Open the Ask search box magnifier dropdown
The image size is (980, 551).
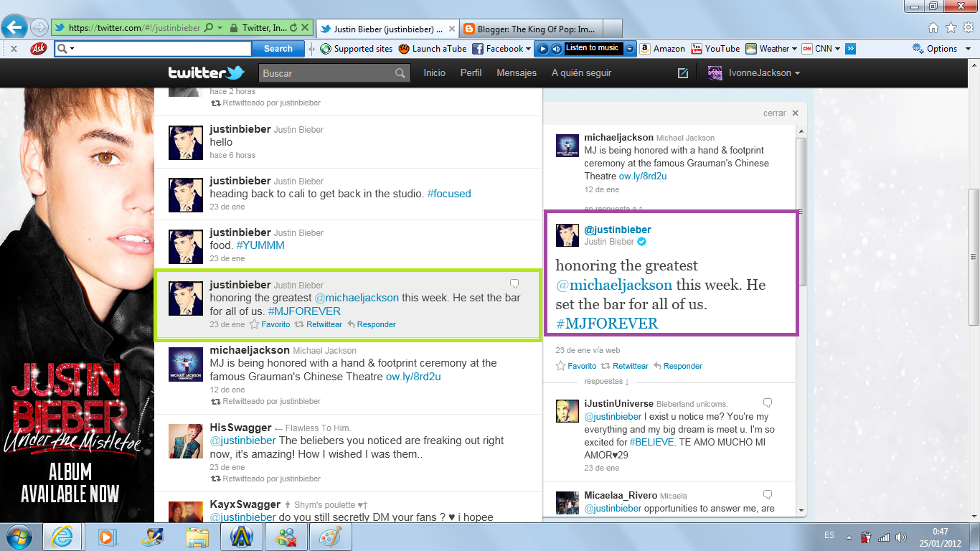pos(65,49)
